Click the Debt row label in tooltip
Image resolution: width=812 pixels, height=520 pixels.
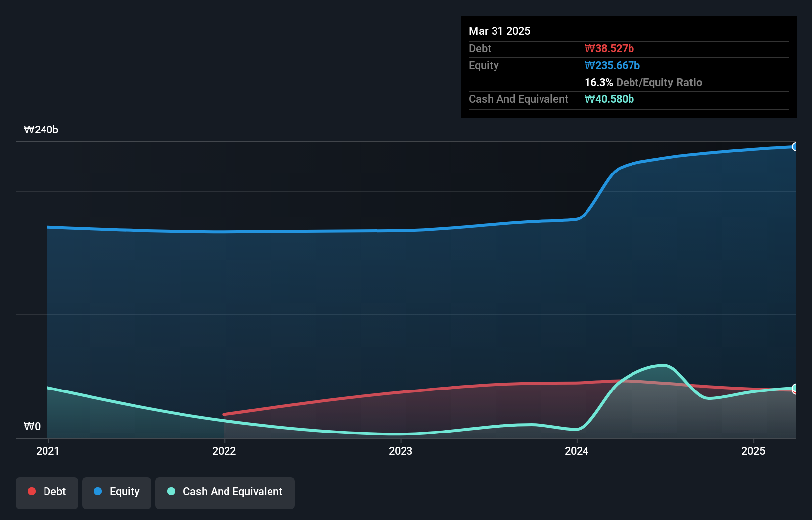[x=480, y=48]
